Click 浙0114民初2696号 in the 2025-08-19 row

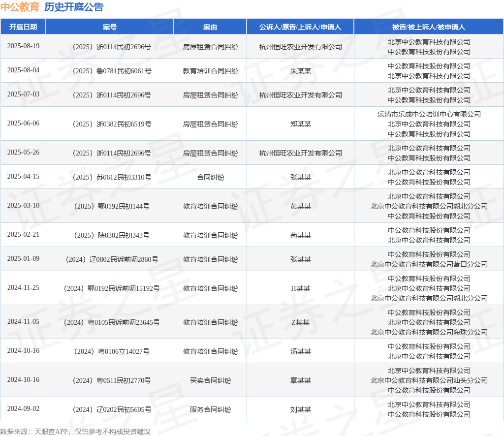[x=124, y=47]
